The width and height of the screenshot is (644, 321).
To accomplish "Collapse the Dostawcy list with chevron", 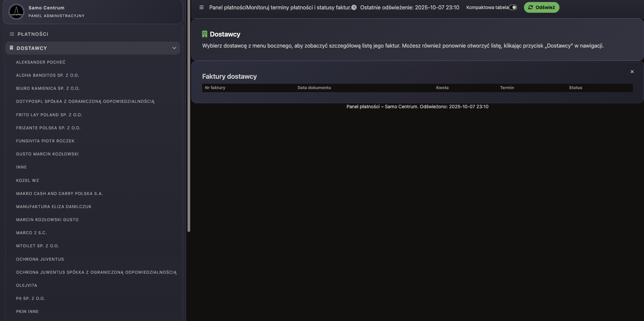I will (174, 48).
